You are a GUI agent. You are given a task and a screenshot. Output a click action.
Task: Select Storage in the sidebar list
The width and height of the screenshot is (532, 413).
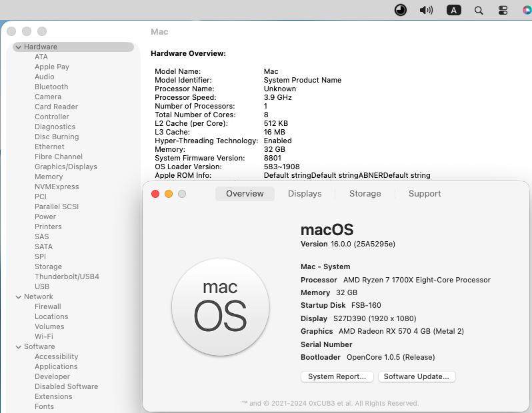(48, 267)
